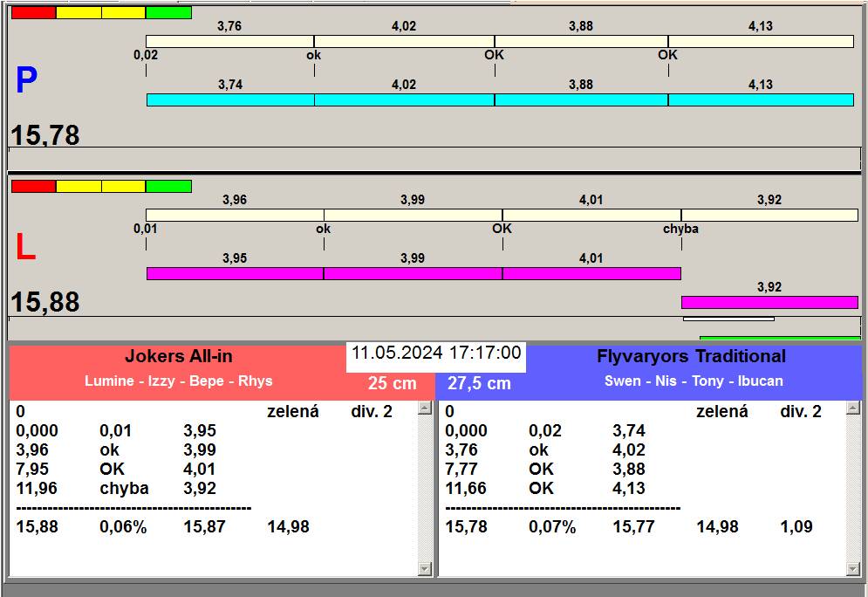Select the magenta 4,01 segment in lane L
Viewport: 868px width, 597px height.
(x=591, y=273)
